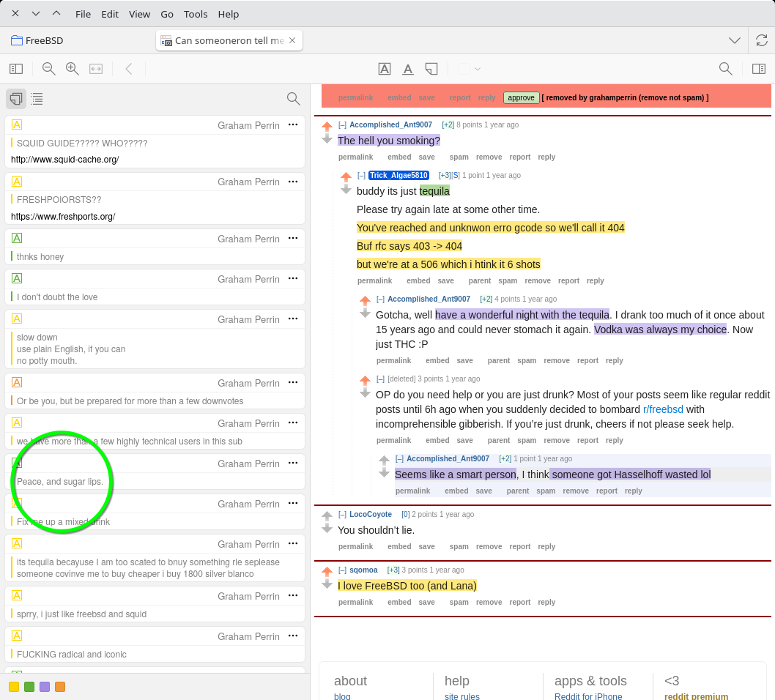Open options menu for the squid guide annotation

[293, 124]
